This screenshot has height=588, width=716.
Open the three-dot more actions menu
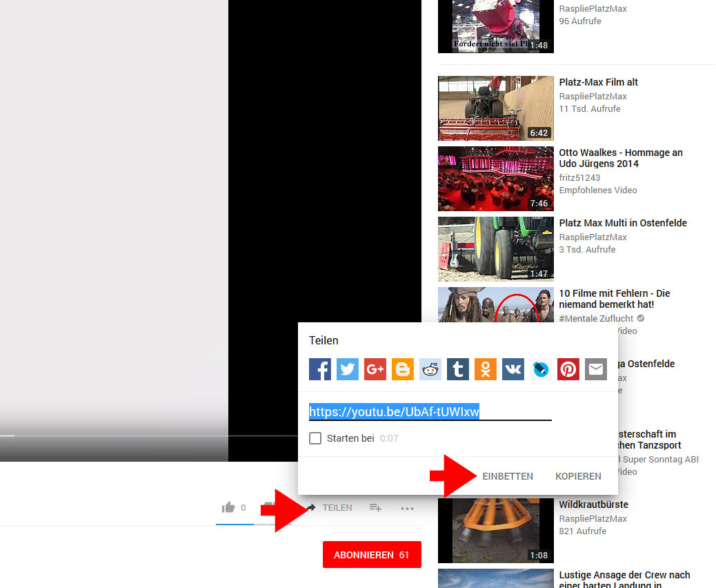pos(407,508)
